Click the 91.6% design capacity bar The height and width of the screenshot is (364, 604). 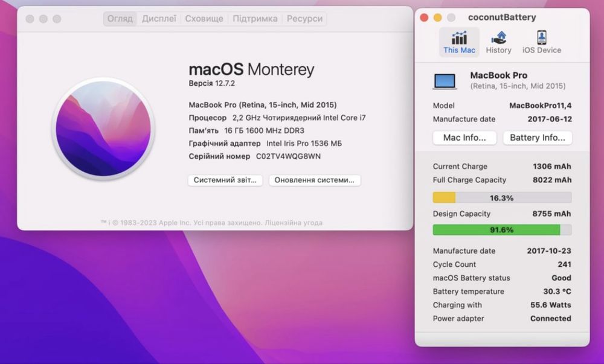[502, 230]
